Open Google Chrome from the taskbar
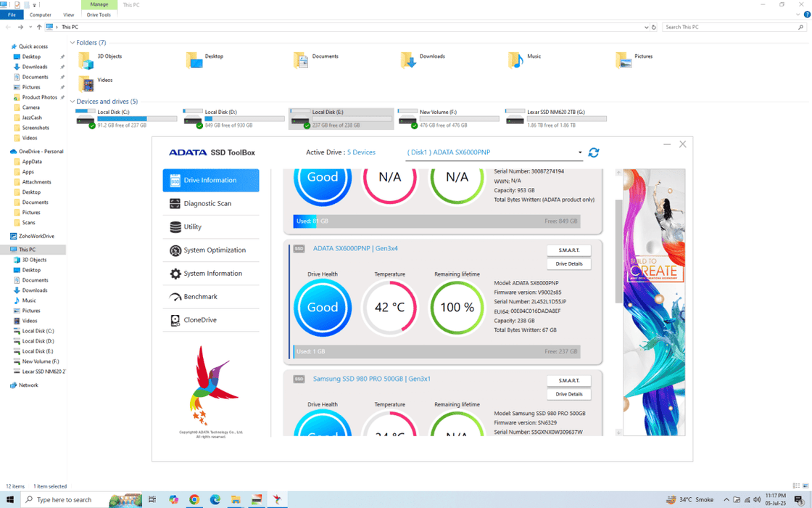 [x=194, y=499]
